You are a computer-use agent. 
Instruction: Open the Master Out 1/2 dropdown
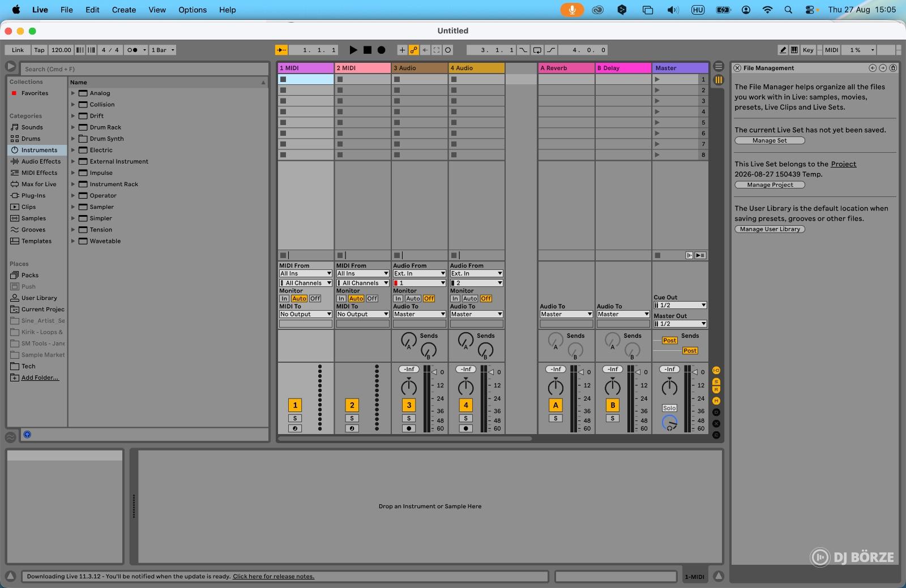[680, 324]
